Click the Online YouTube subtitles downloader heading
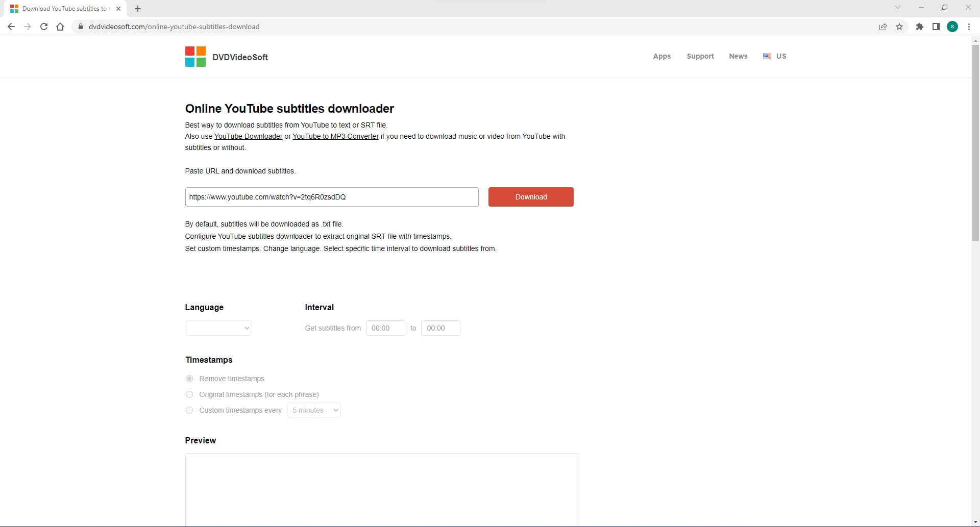This screenshot has height=527, width=980. tap(289, 109)
